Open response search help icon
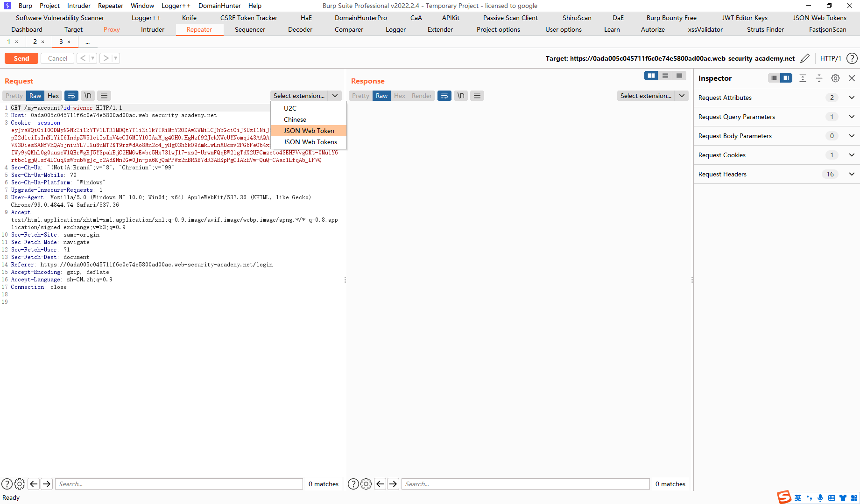The width and height of the screenshot is (860, 504). pos(353,484)
